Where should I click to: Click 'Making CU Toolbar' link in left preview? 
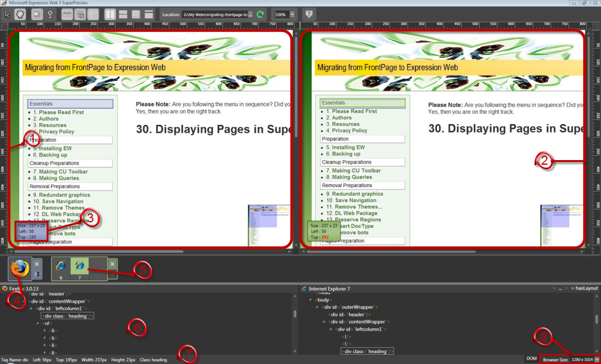[x=63, y=171]
